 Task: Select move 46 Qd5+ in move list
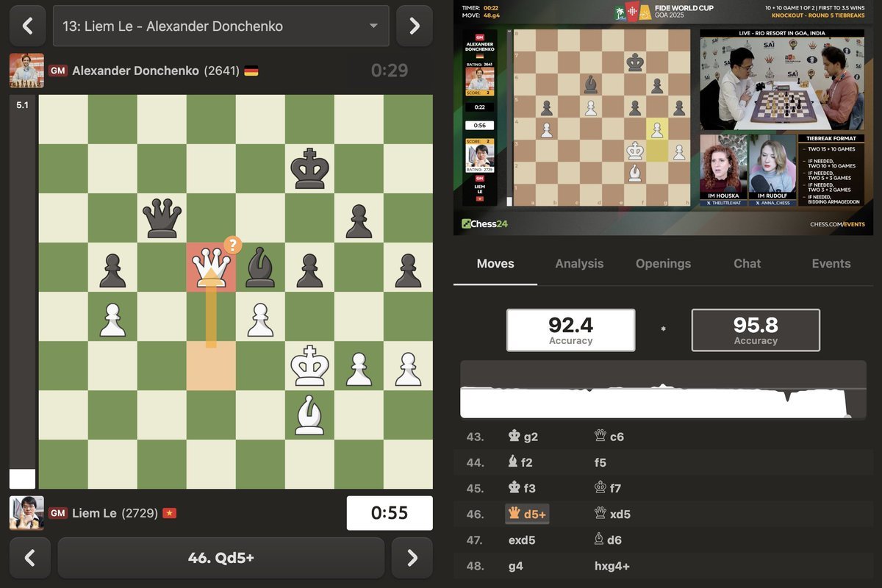527,514
